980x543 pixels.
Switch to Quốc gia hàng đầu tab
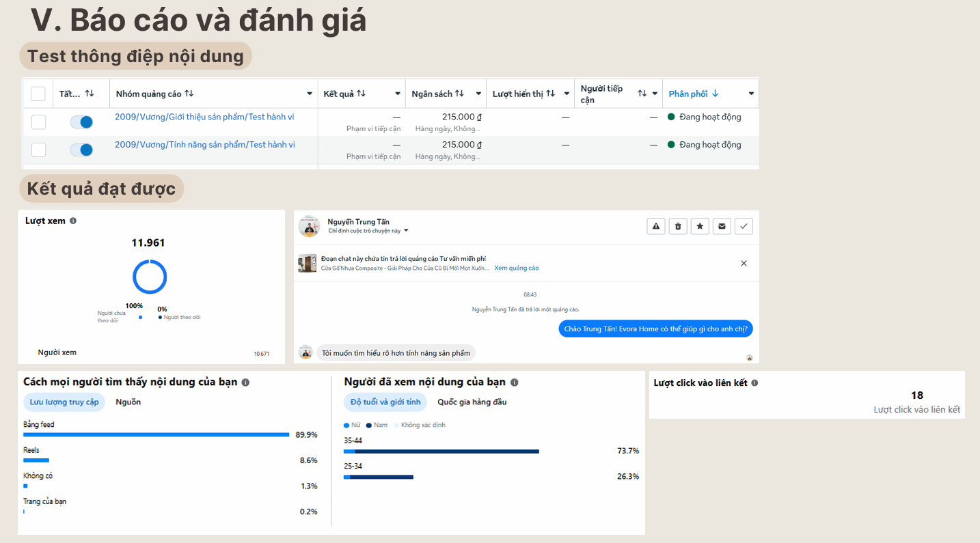pyautogui.click(x=472, y=402)
